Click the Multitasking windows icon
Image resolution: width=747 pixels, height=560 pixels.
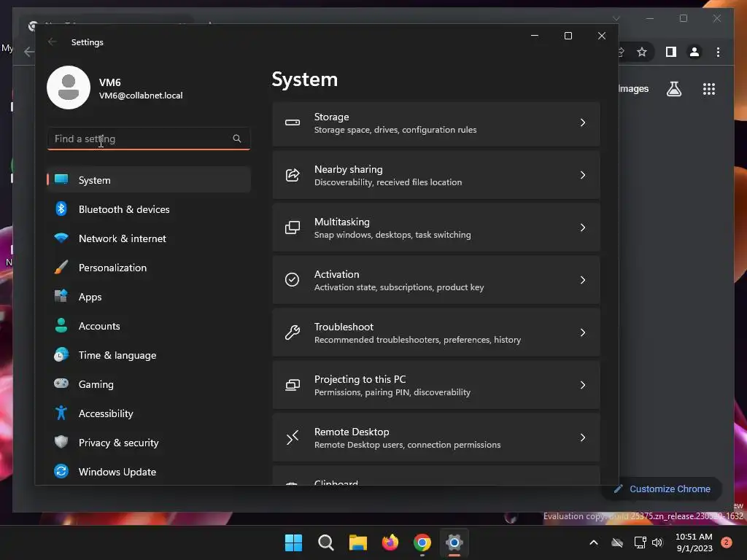click(293, 227)
